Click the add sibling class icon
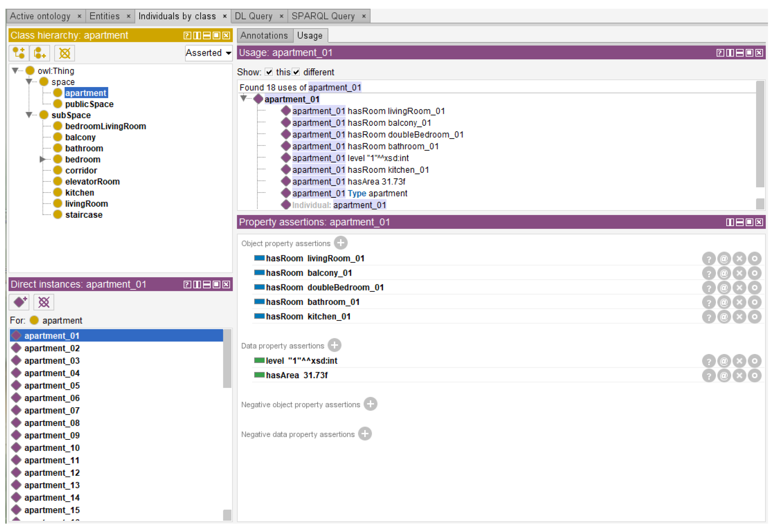 pos(40,53)
